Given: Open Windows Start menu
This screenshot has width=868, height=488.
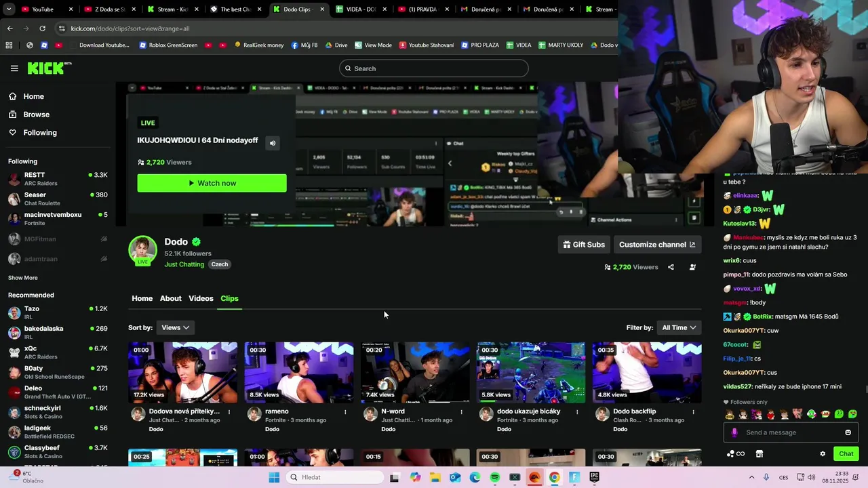Looking at the screenshot, I should tap(274, 477).
